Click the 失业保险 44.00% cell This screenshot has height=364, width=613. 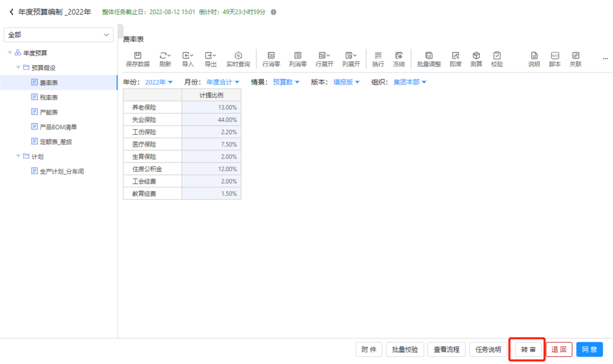[211, 120]
